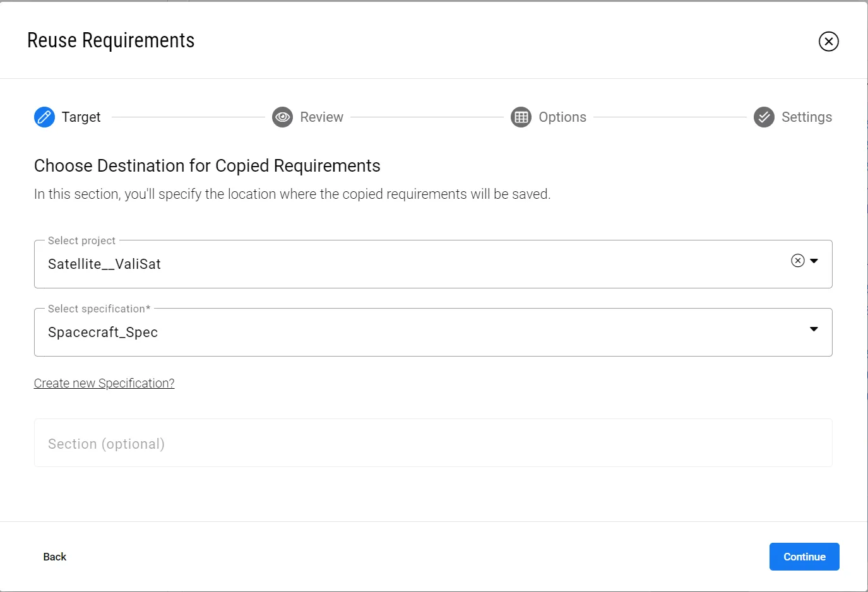Click the Target step pencil icon
The image size is (868, 592).
tap(44, 117)
